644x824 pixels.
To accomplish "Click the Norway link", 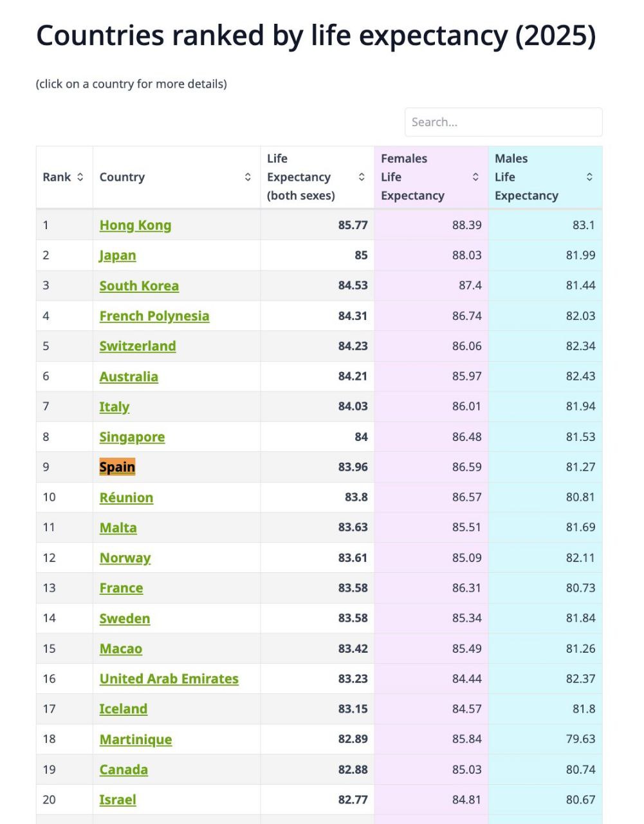I will [125, 558].
